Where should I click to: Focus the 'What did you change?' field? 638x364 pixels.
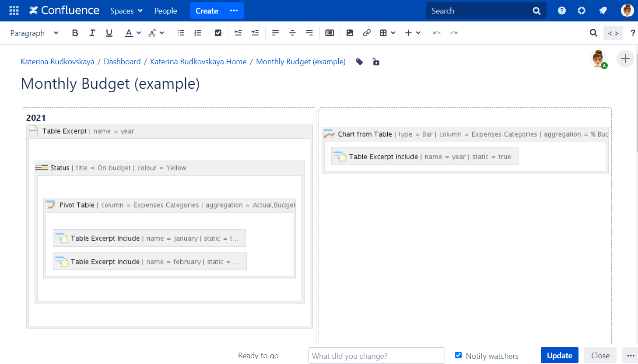[376, 356]
